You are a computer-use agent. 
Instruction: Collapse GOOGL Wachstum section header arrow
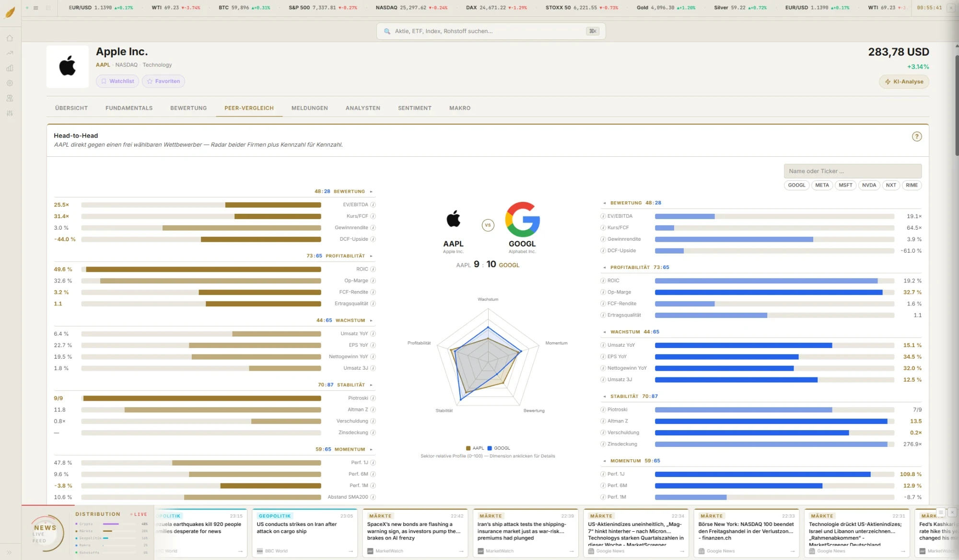605,332
